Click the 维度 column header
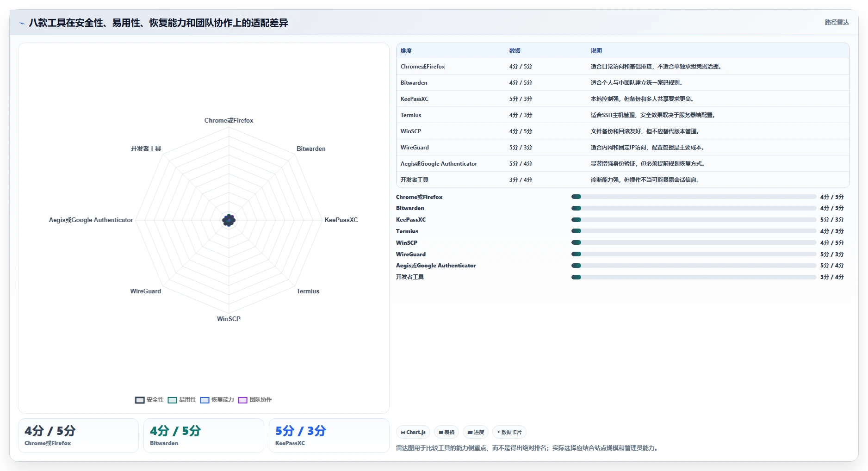 [406, 51]
